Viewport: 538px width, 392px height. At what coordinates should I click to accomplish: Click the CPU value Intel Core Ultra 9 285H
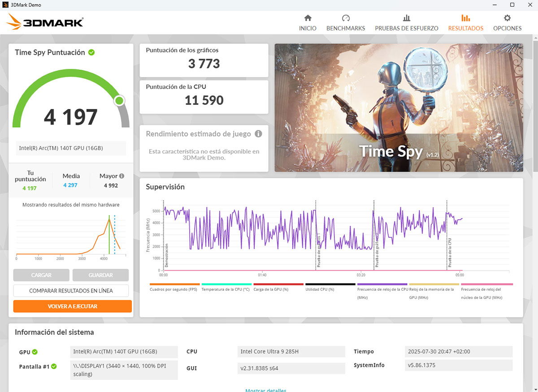(291, 352)
